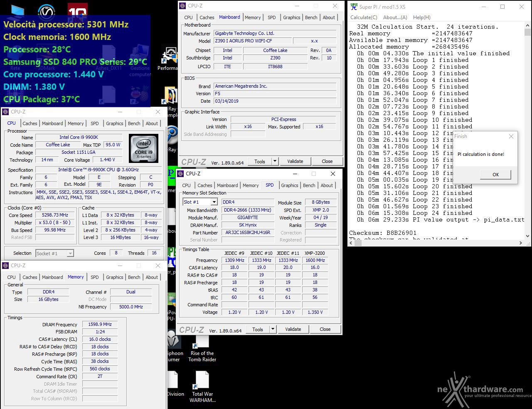Click Core Speed value 5298.73 MHz
Viewport: 532px width, 409px height.
(55, 215)
